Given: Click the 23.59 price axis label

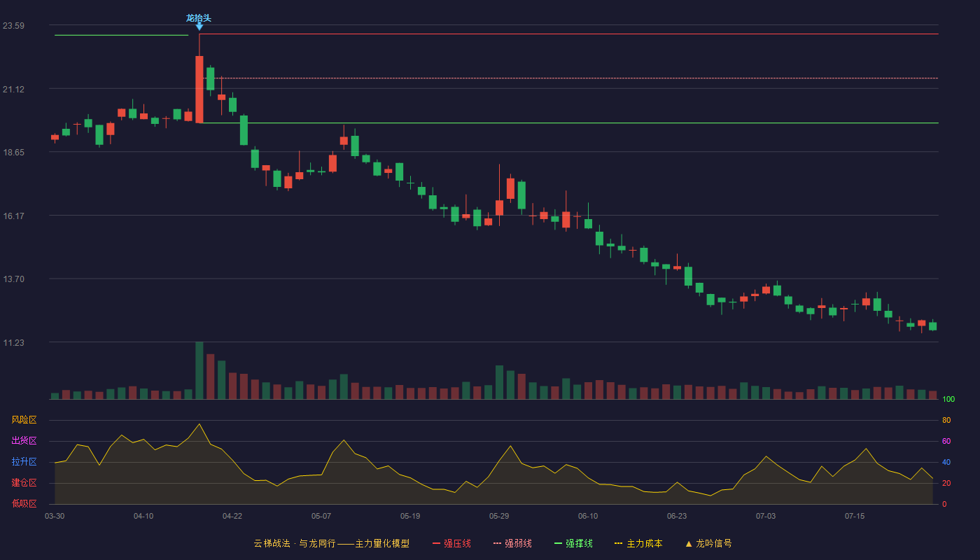Looking at the screenshot, I should [x=13, y=26].
